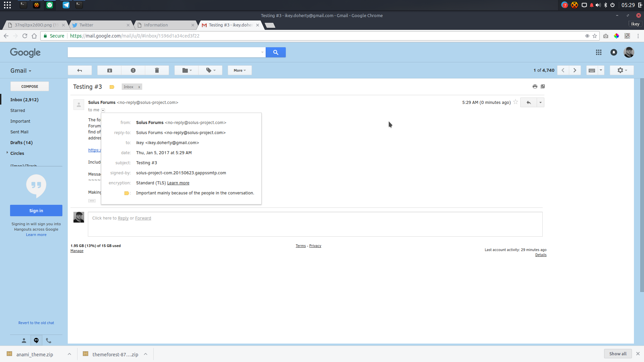Viewport: 644px width, 362px height.
Task: Open account activity Details link
Action: click(541, 255)
